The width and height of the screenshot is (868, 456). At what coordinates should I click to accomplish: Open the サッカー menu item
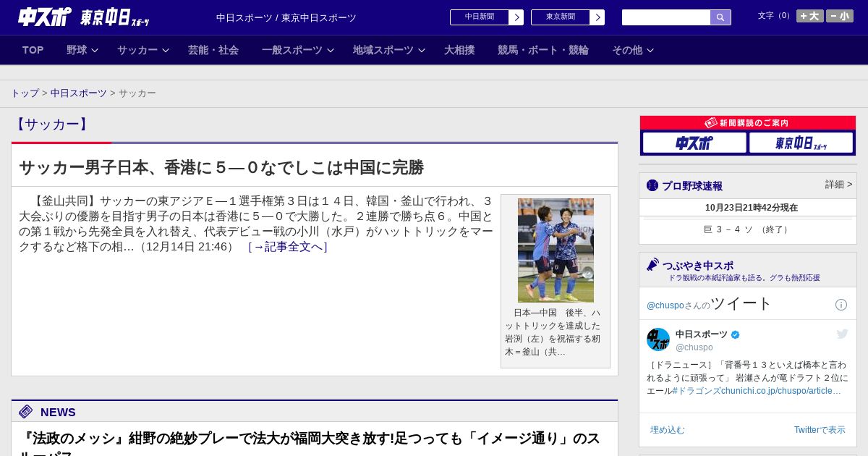coord(137,50)
